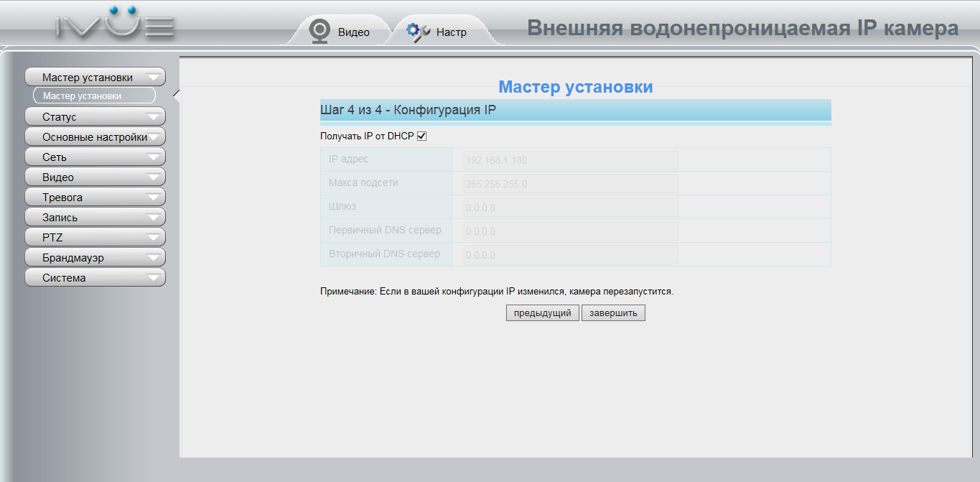This screenshot has width=980, height=482.
Task: Click the webcam icon on Видео tab
Action: [319, 32]
